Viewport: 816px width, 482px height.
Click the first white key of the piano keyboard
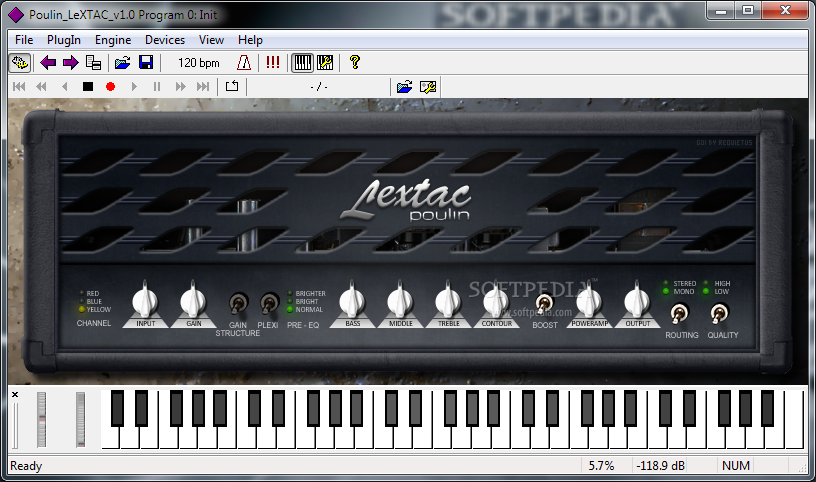110,438
